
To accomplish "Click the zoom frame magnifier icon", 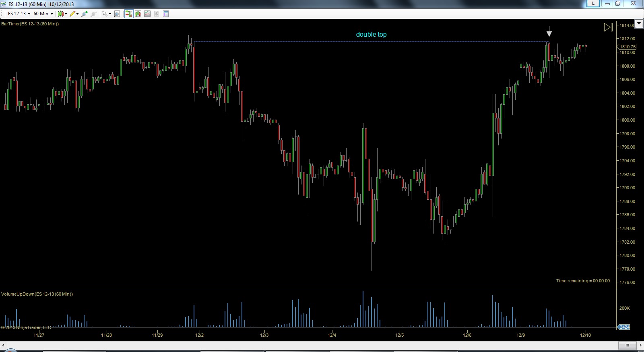I will pos(117,14).
